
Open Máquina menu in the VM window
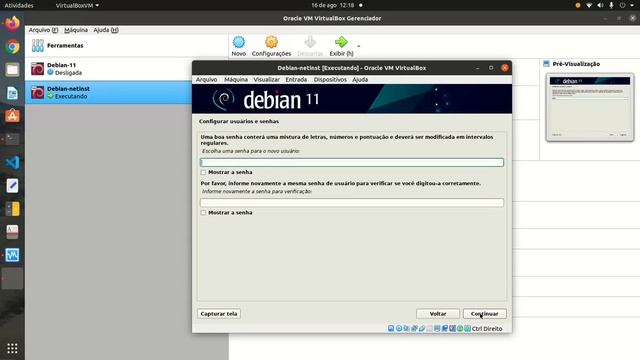coord(236,80)
